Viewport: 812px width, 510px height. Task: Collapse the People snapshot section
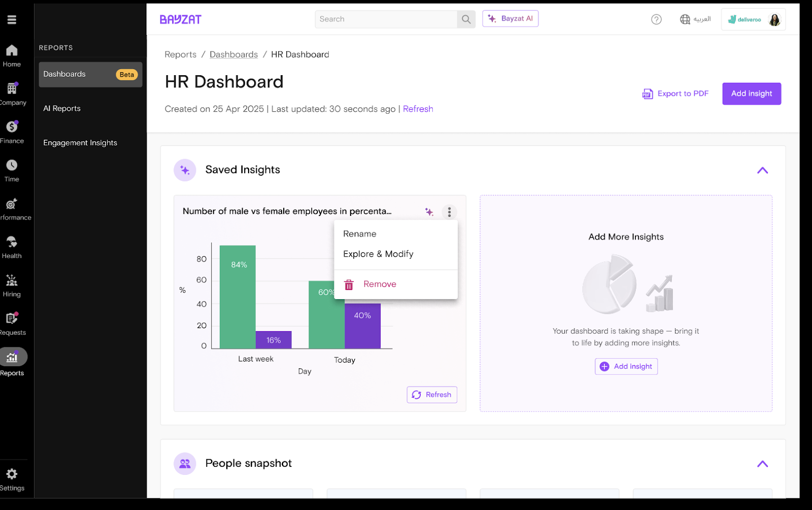tap(762, 464)
